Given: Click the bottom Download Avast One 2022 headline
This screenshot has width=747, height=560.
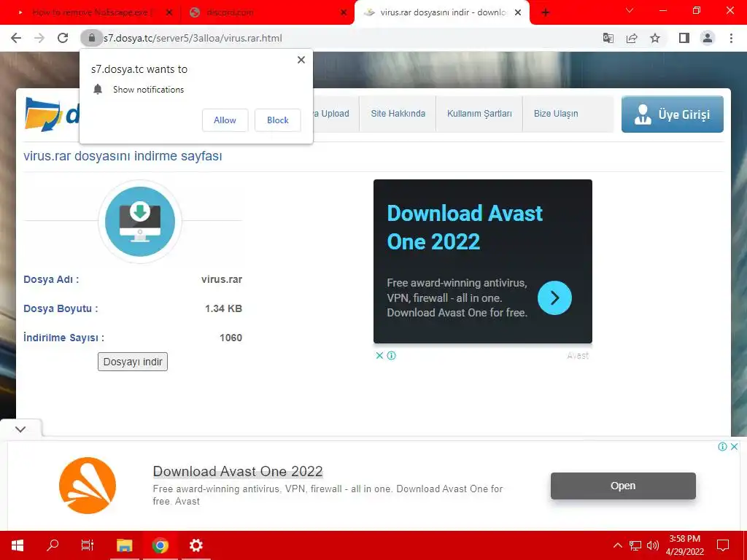Looking at the screenshot, I should click(238, 472).
